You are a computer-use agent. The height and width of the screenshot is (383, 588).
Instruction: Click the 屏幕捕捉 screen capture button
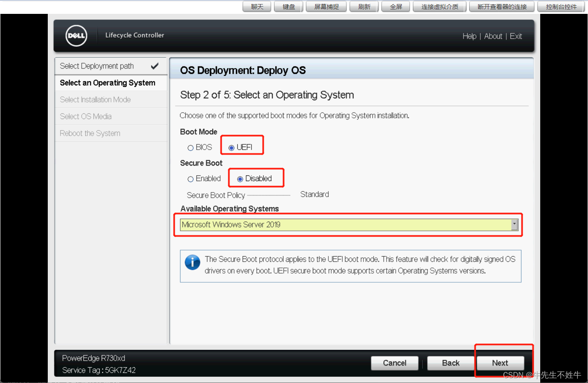(x=326, y=7)
